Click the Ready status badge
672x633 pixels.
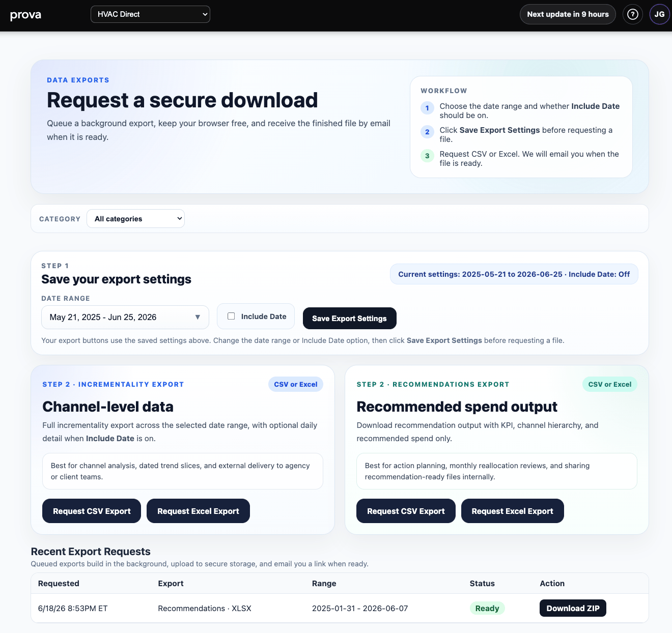pos(487,608)
